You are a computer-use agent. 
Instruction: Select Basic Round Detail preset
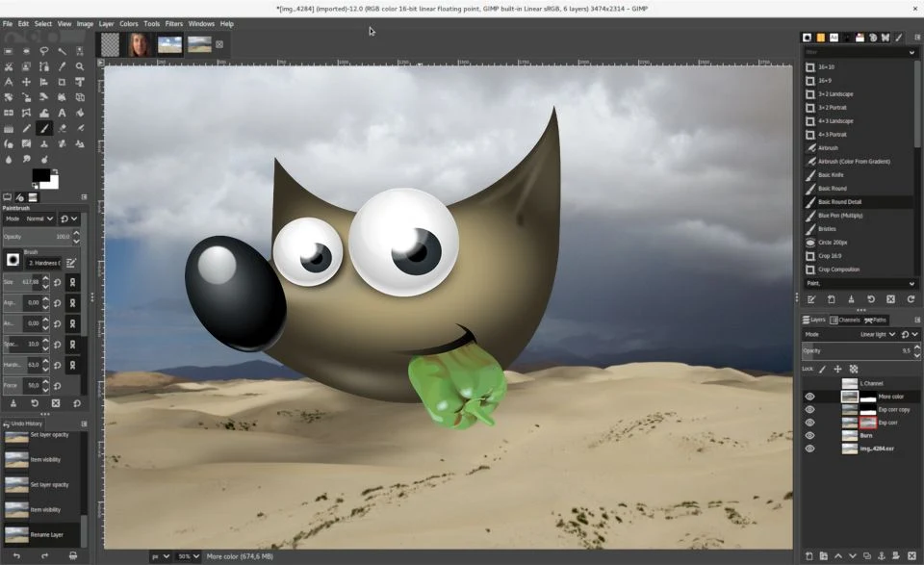pos(859,201)
